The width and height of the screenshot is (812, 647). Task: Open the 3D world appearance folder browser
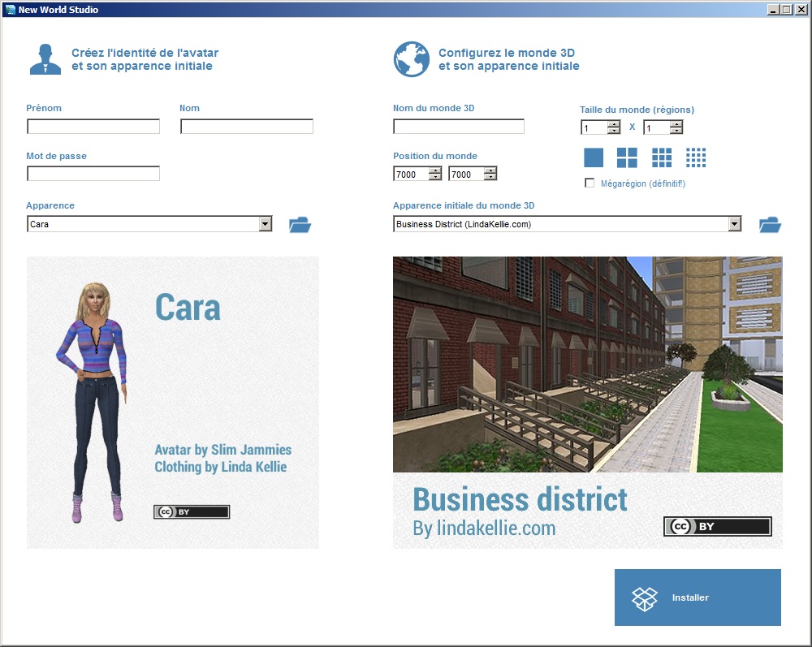click(770, 225)
